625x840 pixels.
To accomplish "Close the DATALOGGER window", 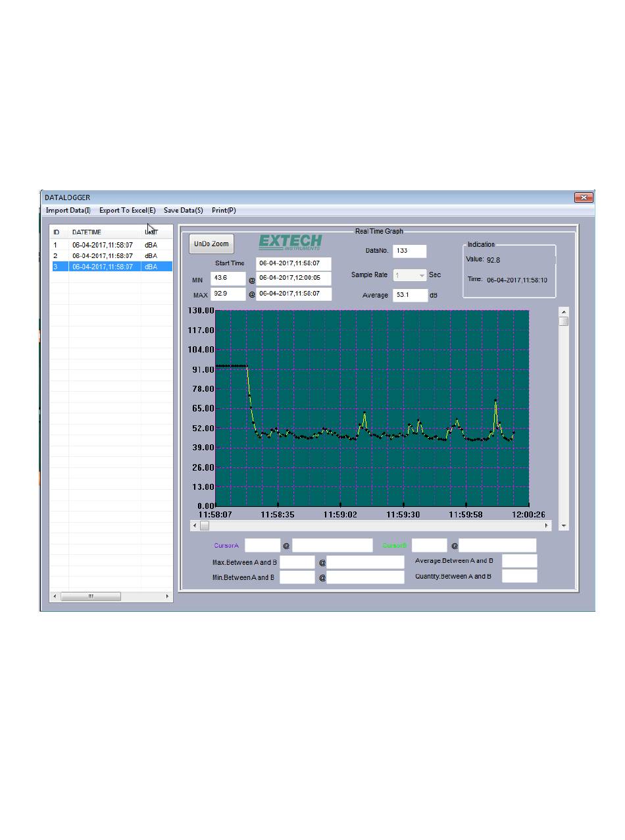I will (x=583, y=197).
